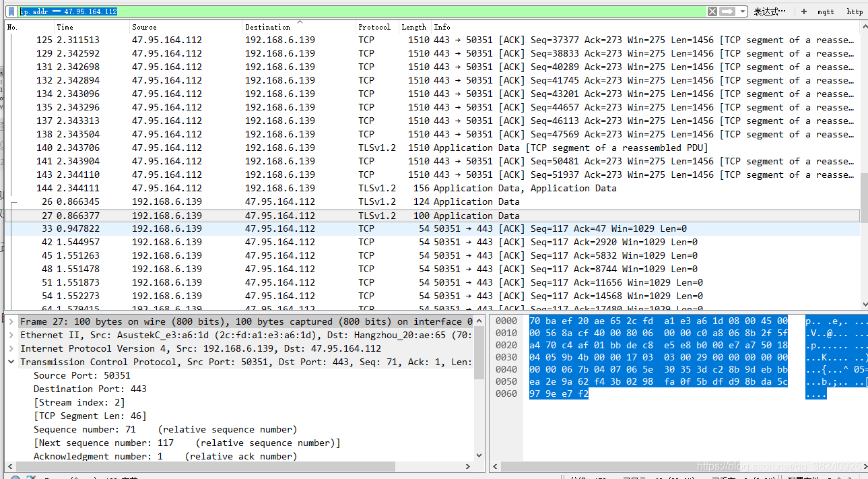
Task: Select packet 138 row
Action: coord(432,134)
